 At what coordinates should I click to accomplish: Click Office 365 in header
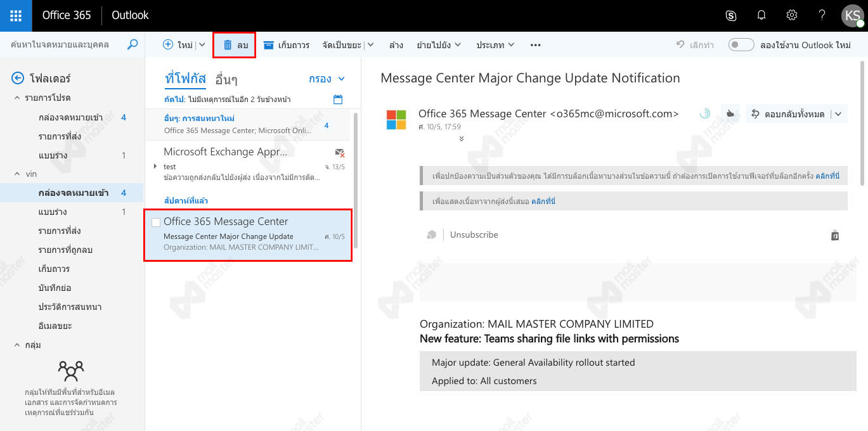click(67, 15)
